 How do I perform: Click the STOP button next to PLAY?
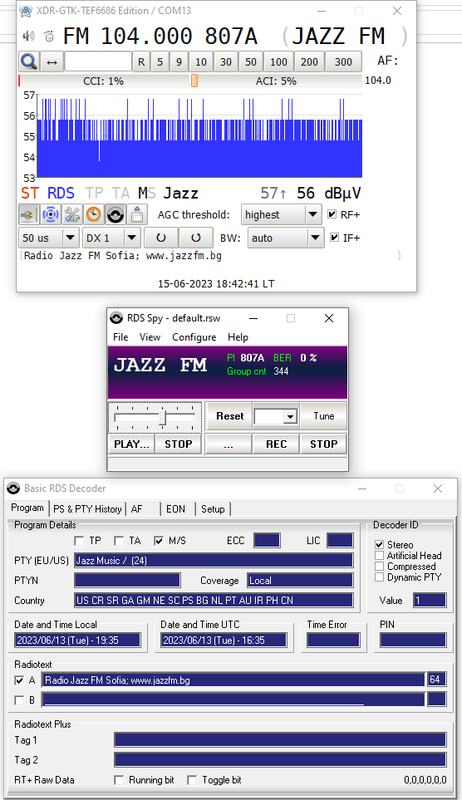tap(178, 444)
